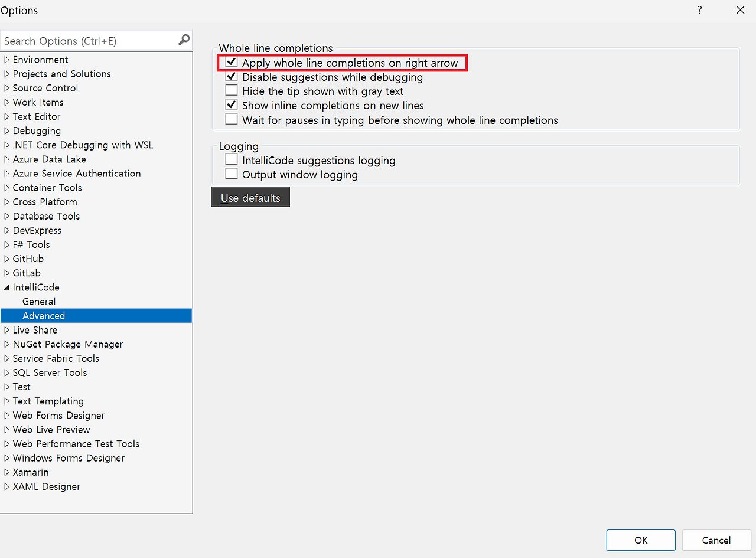Expand the XAML Designer category
This screenshot has height=559, width=756.
pos(6,486)
